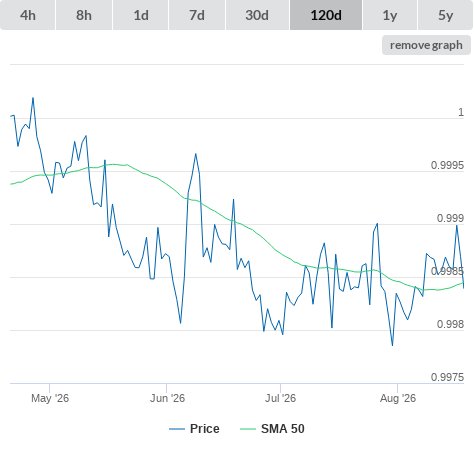Viewport: 474px width, 455px height.
Task: Click the blue Price legend line marker
Action: pyautogui.click(x=177, y=429)
